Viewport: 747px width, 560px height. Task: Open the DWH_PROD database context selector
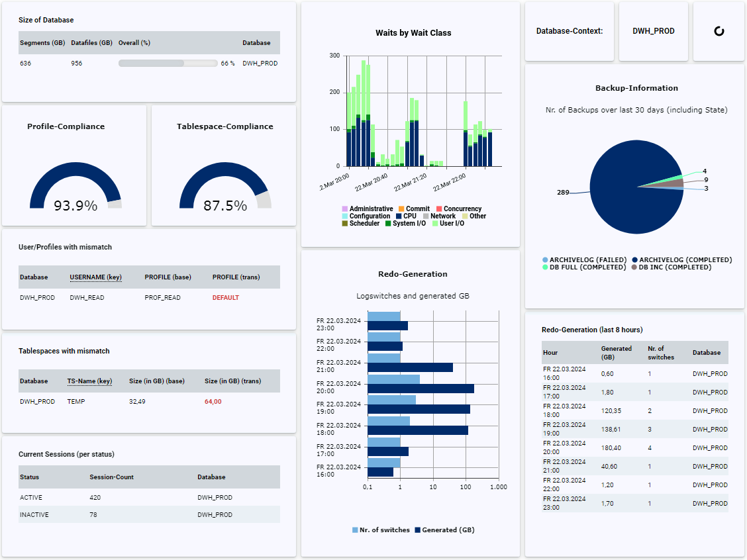click(654, 29)
